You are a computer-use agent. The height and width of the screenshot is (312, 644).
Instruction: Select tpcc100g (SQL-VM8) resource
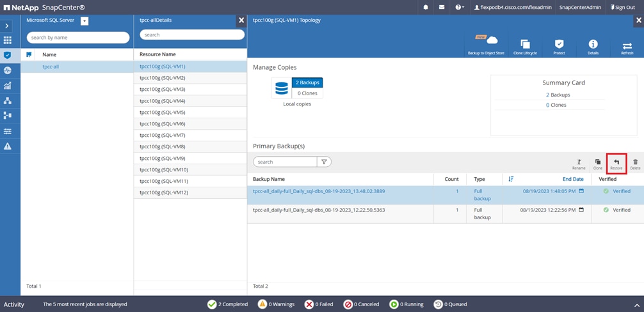tap(190, 146)
